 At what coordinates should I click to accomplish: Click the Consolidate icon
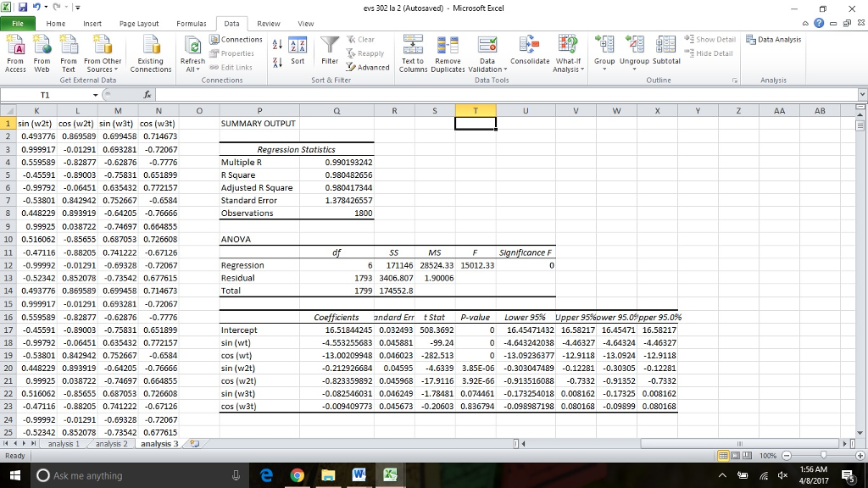click(530, 46)
